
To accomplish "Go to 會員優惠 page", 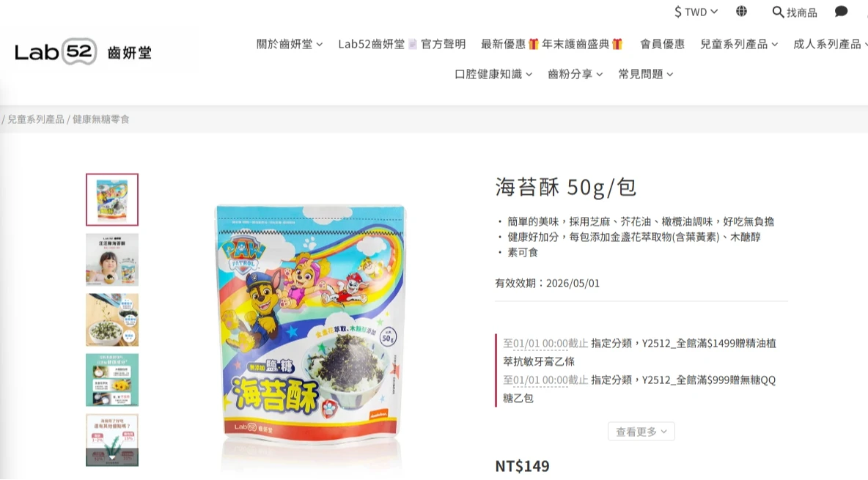I will coord(662,44).
